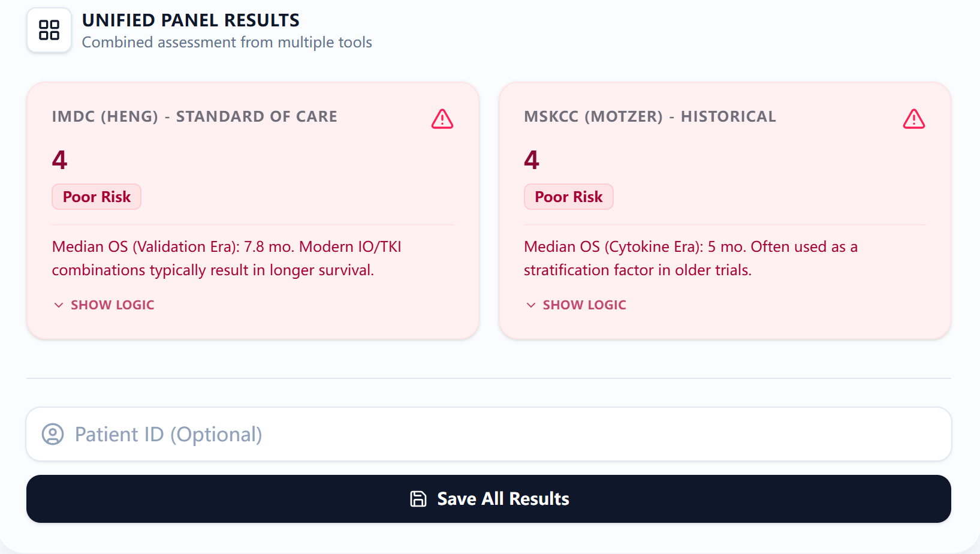Toggle the Poor Risk badge on the IMDC card
The image size is (980, 554).
[x=96, y=196]
